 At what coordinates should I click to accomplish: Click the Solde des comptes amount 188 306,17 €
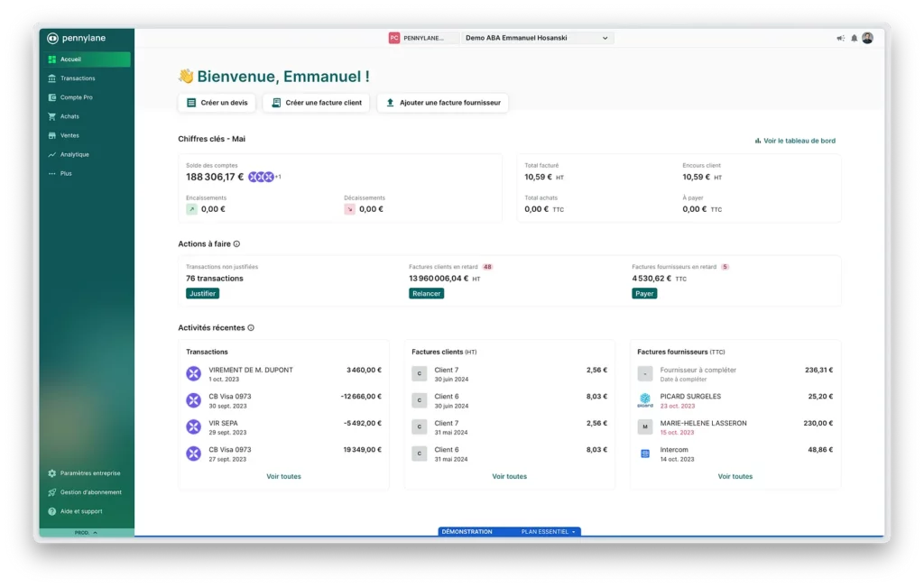pyautogui.click(x=215, y=178)
